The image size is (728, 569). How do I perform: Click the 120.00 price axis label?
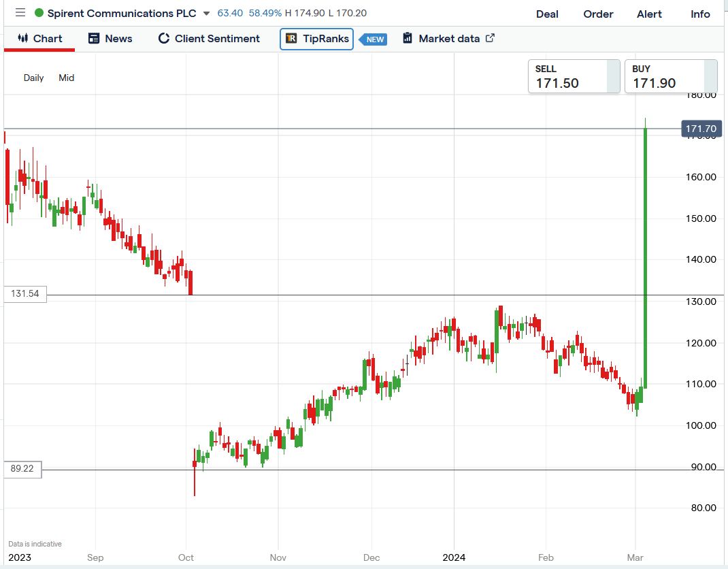point(701,343)
